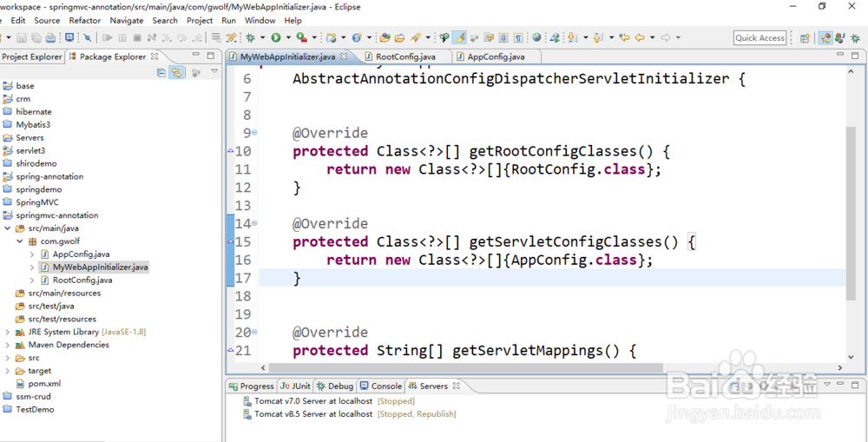Switch to the AppConfig.java editor tab
Viewport: 868px width, 442px height.
[x=496, y=56]
